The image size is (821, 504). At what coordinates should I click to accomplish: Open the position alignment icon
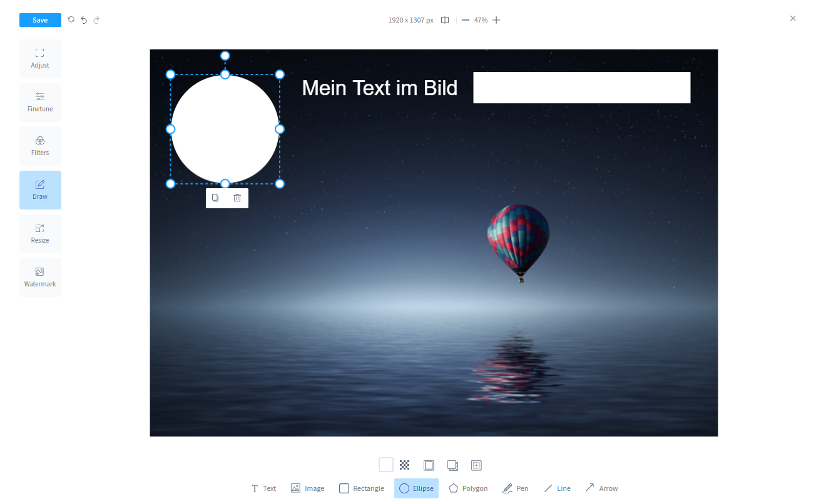[476, 465]
